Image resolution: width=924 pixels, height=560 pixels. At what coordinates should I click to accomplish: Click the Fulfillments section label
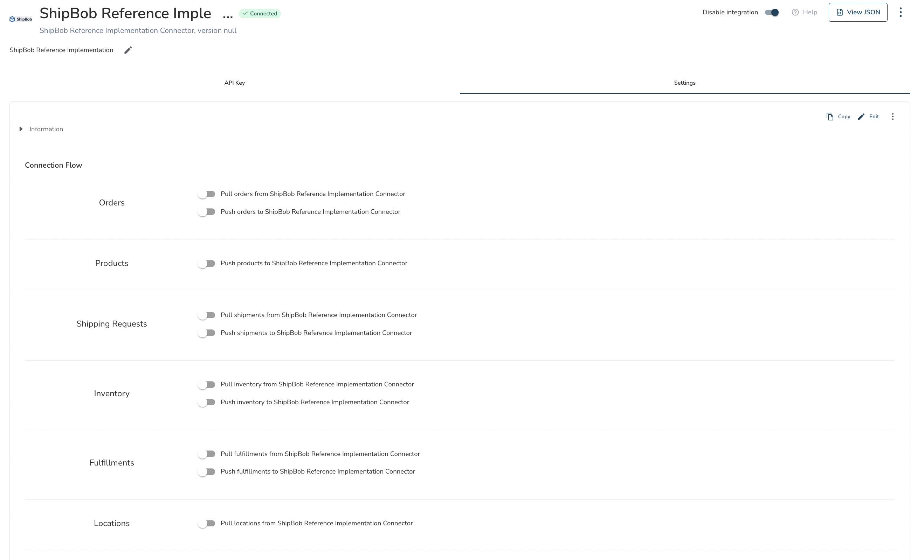pyautogui.click(x=112, y=463)
